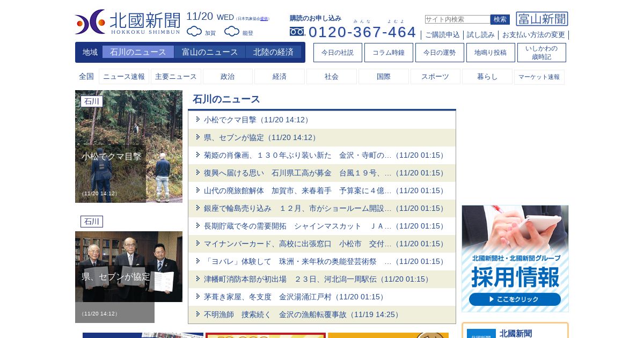This screenshot has width=644, height=338.
Task: Click the 石川 tag above the agreement photo
Action: click(92, 222)
